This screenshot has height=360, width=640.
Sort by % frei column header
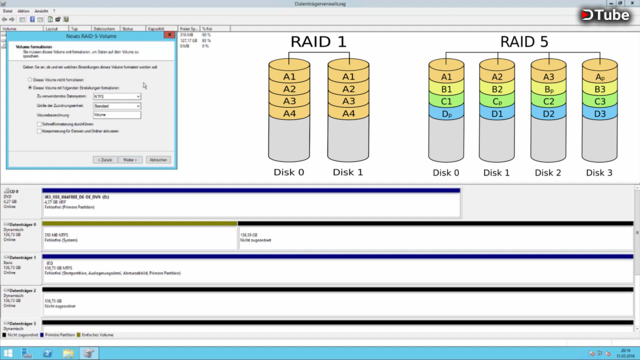coord(216,29)
